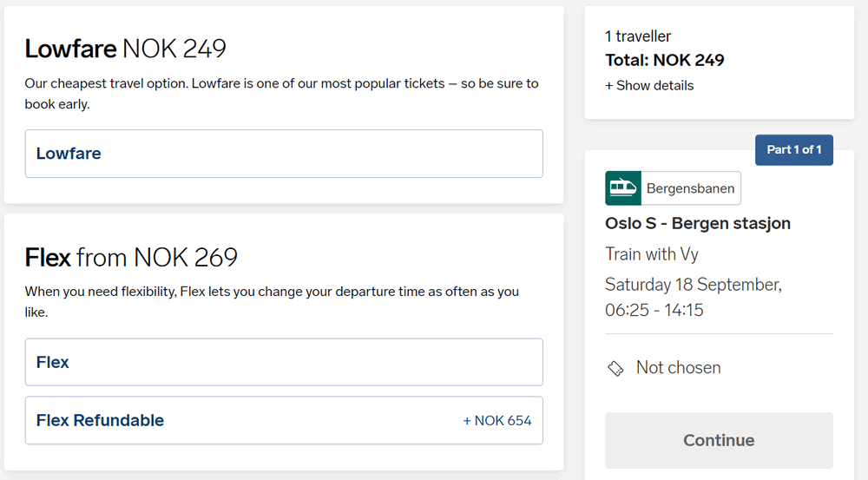The height and width of the screenshot is (480, 868).
Task: Expand Show details under total price
Action: pyautogui.click(x=649, y=85)
